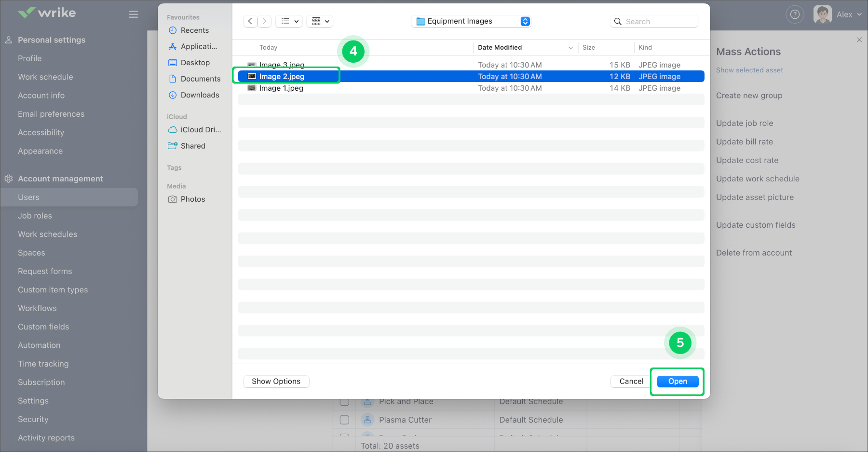The image size is (868, 452).
Task: Open the Job roles settings page
Action: 35,216
